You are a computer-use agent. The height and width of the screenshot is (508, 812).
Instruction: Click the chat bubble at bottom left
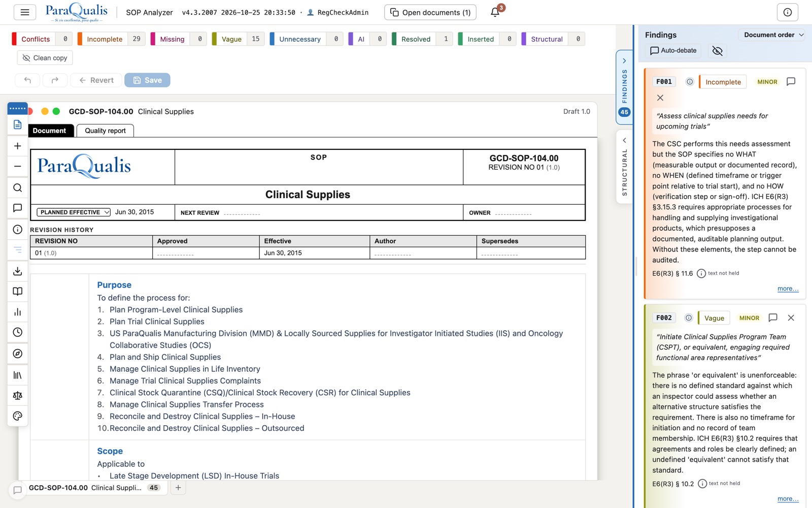pos(17,490)
